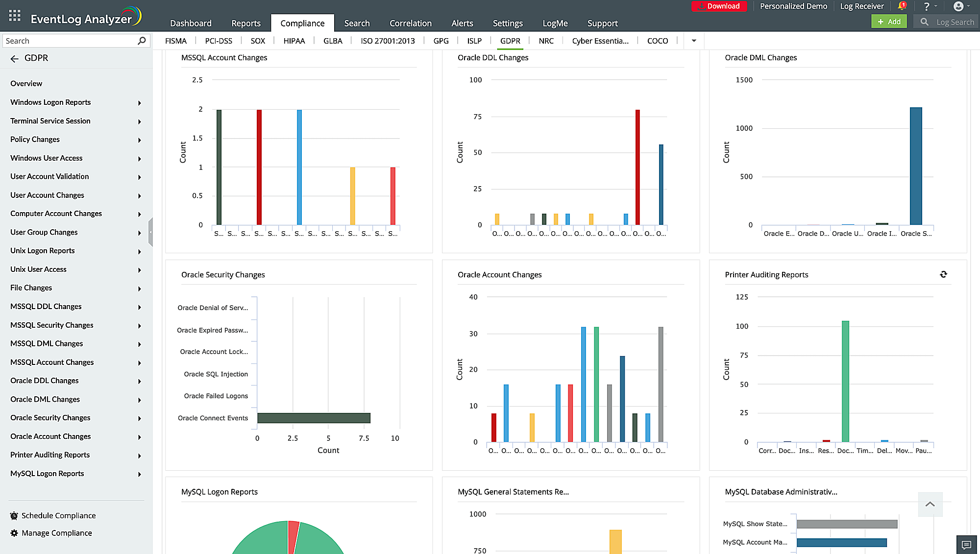Refresh the Printer Auditing Reports widget
This screenshot has width=980, height=554.
coord(943,274)
